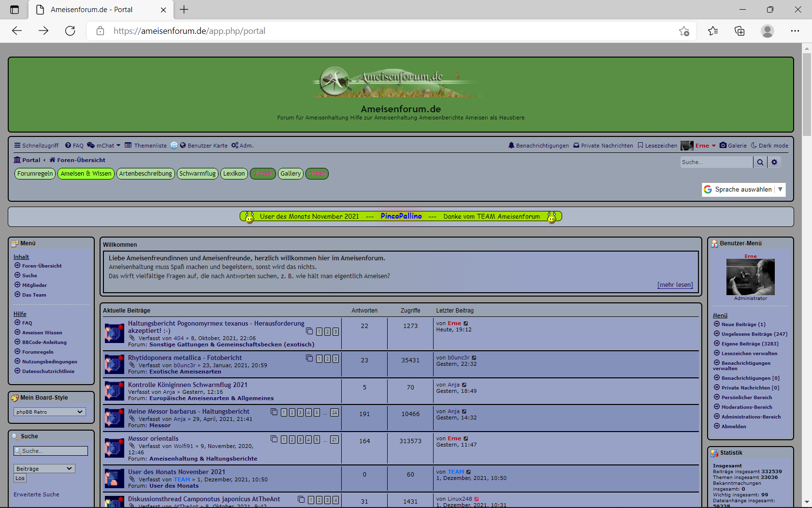812x508 pixels.
Task: Open advanced search gear icon
Action: [x=774, y=163]
